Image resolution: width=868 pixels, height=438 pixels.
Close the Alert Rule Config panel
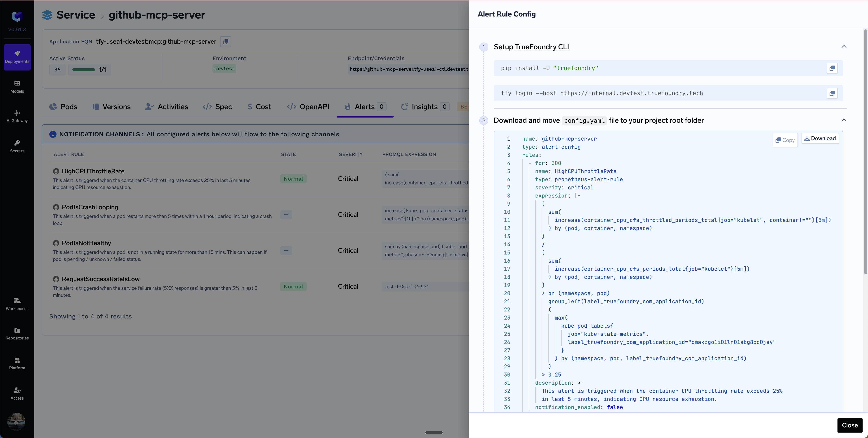pyautogui.click(x=849, y=425)
